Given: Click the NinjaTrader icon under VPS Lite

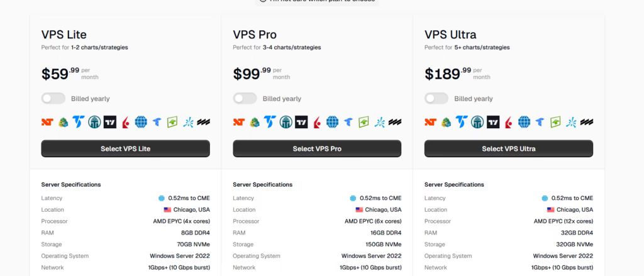Looking at the screenshot, I should point(47,122).
